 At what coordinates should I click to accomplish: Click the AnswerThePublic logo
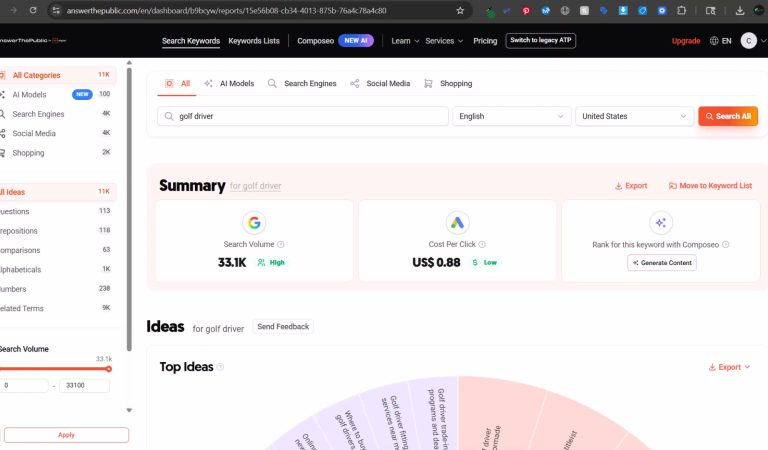[32, 41]
